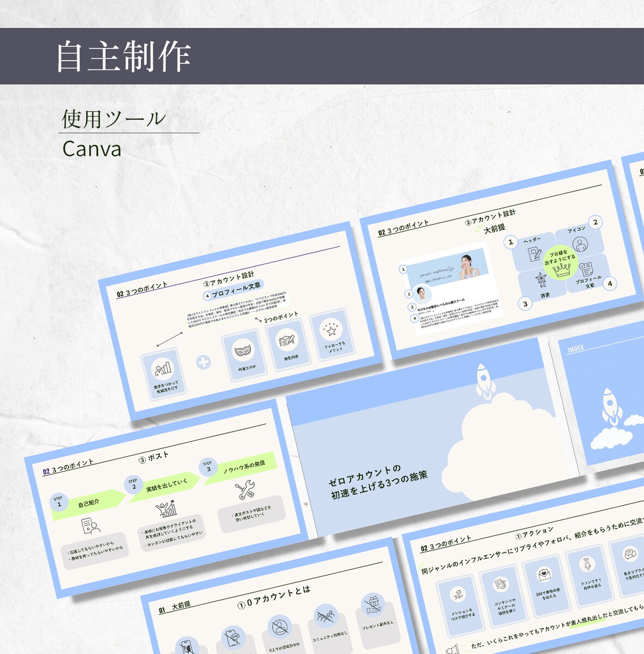Click the wrench and screwdriver icon
Image resolution: width=644 pixels, height=654 pixels.
click(x=246, y=490)
